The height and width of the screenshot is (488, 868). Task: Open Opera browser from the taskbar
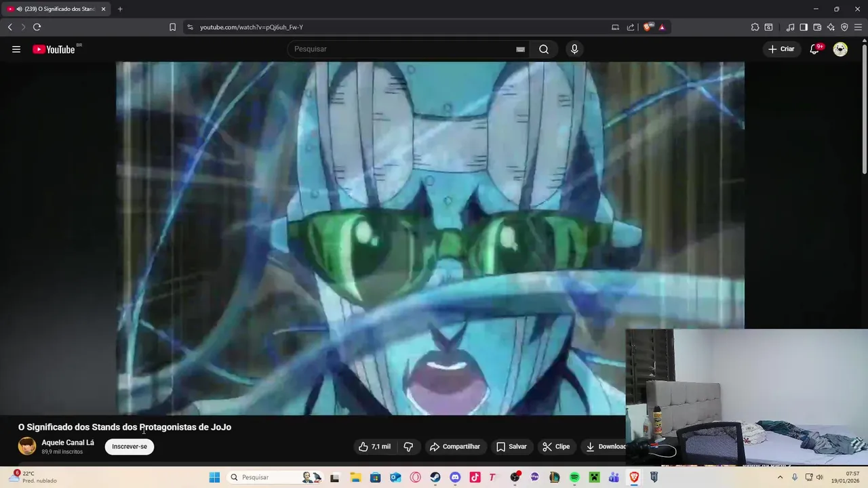415,477
